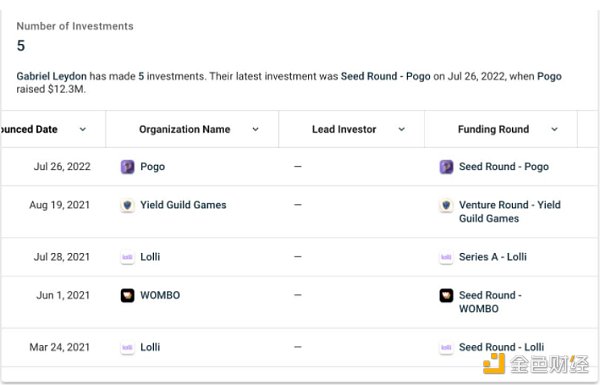
Task: Open Seed Round - Pogo link in summary sentence
Action: pos(386,76)
